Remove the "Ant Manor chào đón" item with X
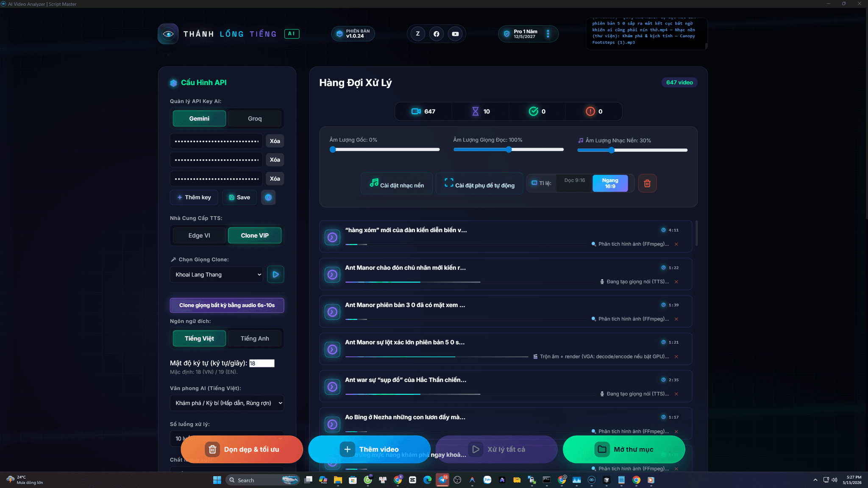The image size is (868, 488). [676, 282]
